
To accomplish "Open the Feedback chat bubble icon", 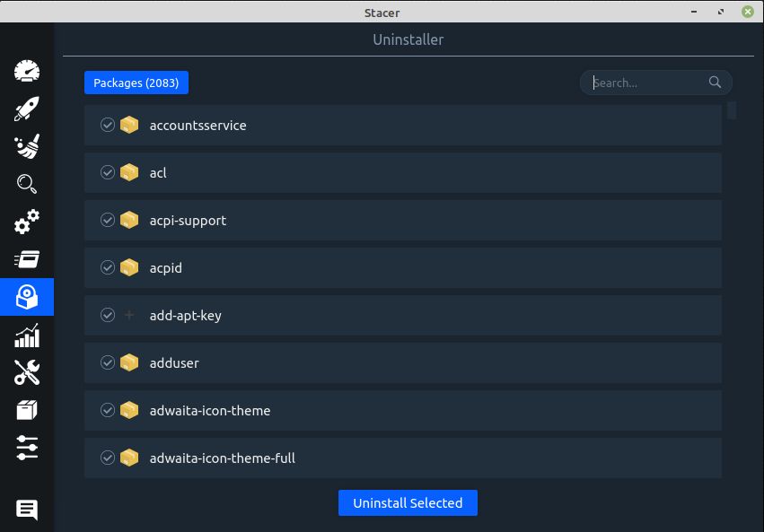I will point(27,510).
